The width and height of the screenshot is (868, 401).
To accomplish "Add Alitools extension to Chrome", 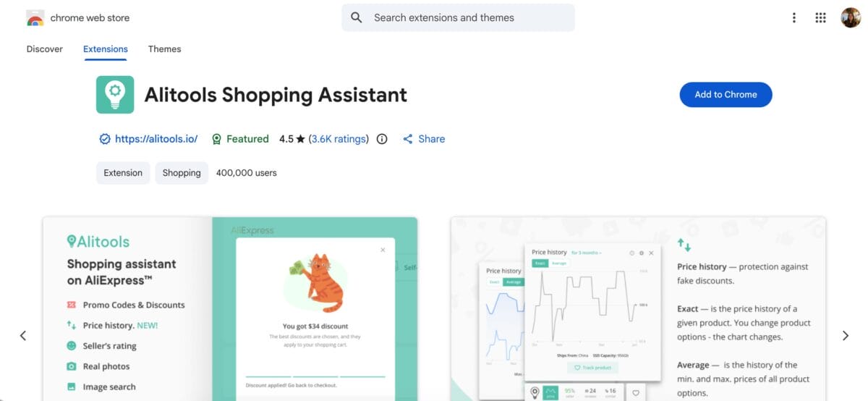I will tap(726, 95).
